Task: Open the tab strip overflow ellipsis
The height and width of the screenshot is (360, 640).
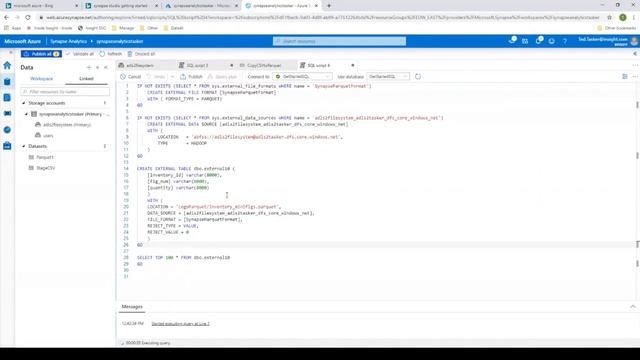Action: (x=635, y=65)
